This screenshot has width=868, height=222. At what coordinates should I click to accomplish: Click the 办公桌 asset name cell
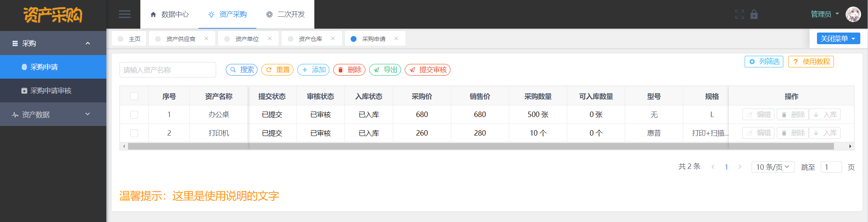point(219,115)
